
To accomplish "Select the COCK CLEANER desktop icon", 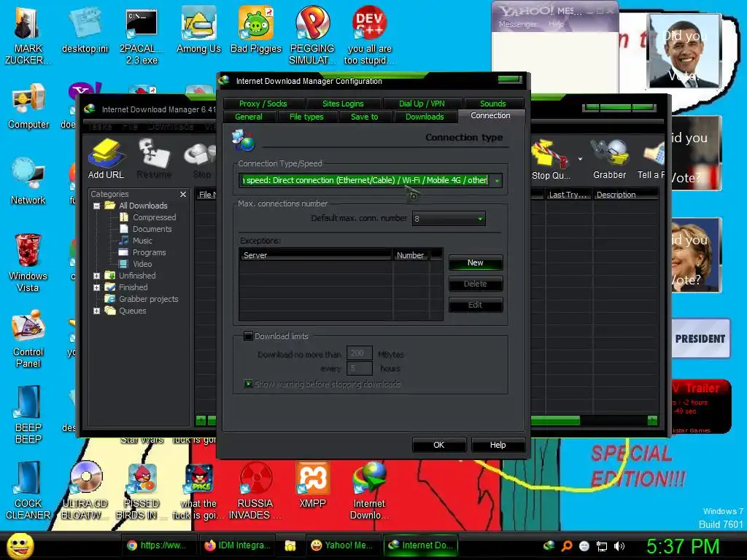I will pyautogui.click(x=28, y=491).
